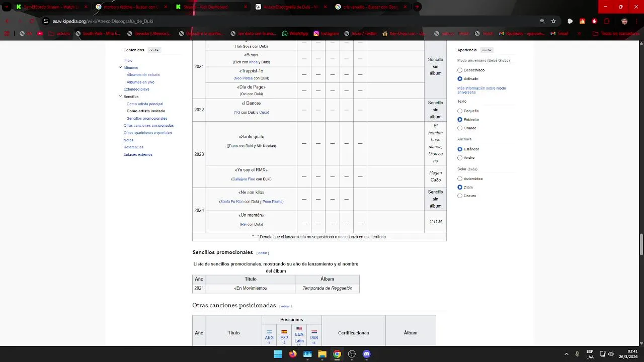Image resolution: width=644 pixels, height=362 pixels.
Task: Open the Gmail bookmark
Action: (558, 34)
